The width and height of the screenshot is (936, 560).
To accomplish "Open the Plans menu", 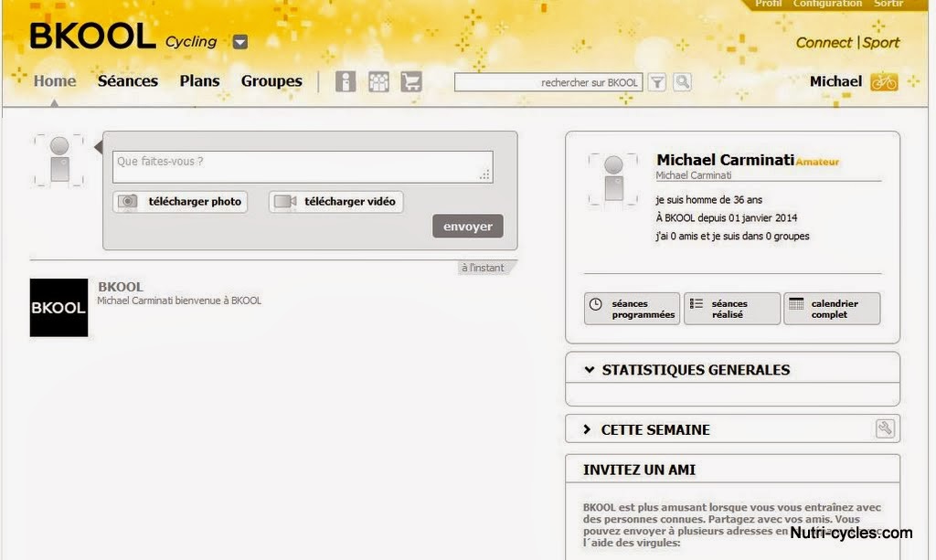I will (199, 81).
